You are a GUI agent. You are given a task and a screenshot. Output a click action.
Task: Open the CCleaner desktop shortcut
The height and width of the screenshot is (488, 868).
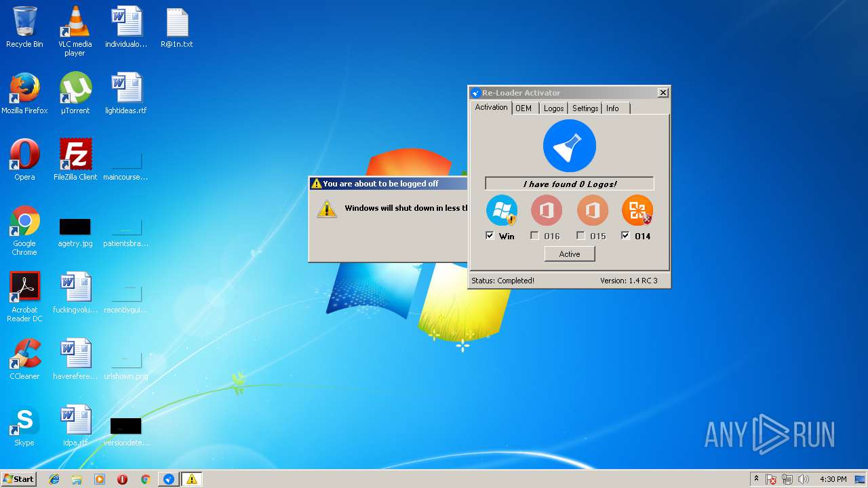[24, 359]
